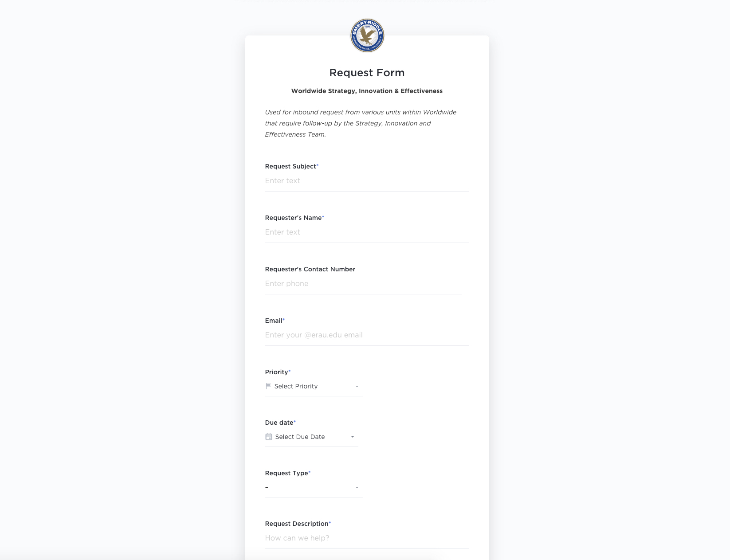Screen dimensions: 730x560
Task: Click the Request Form heading
Action: tap(366, 72)
